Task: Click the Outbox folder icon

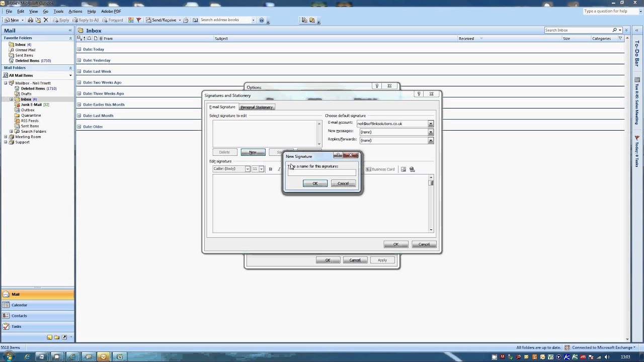Action: [x=17, y=110]
